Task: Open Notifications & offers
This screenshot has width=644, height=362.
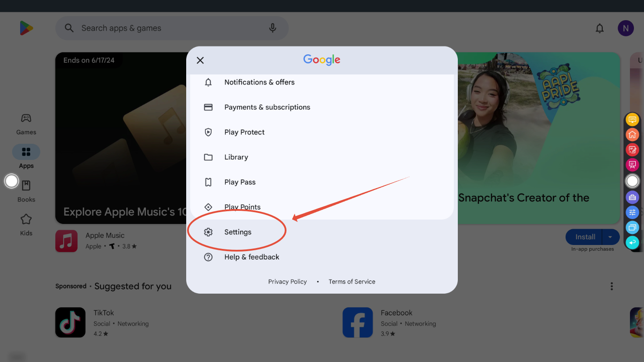Action: (322, 82)
